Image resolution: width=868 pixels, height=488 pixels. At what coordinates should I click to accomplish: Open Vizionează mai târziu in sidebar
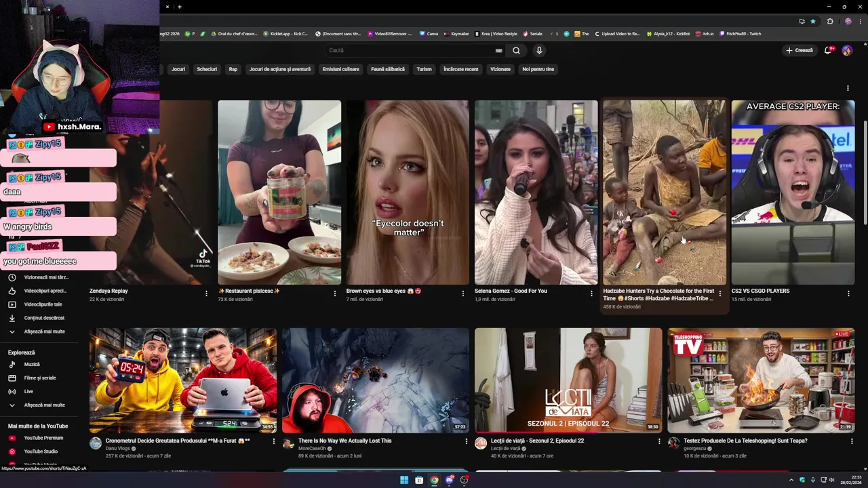tap(40, 277)
